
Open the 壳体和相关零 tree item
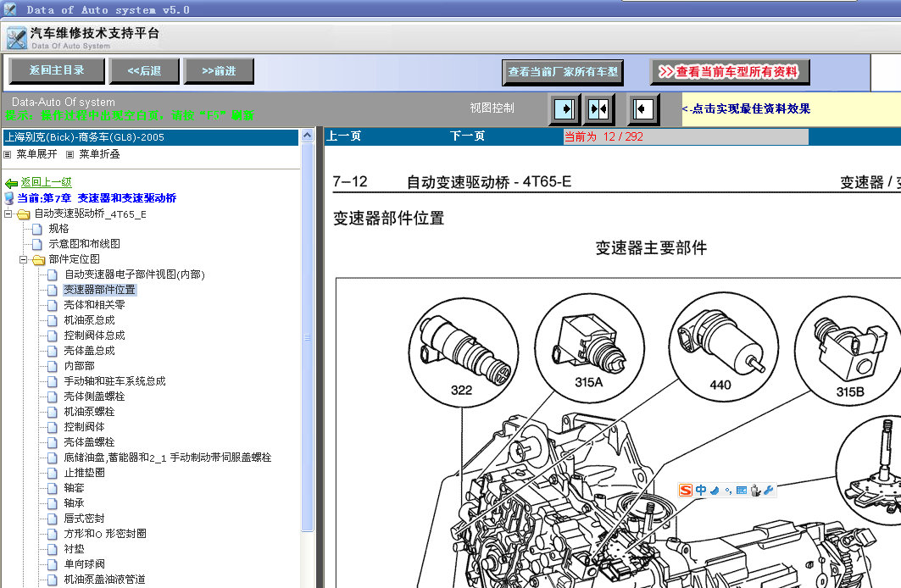[94, 305]
